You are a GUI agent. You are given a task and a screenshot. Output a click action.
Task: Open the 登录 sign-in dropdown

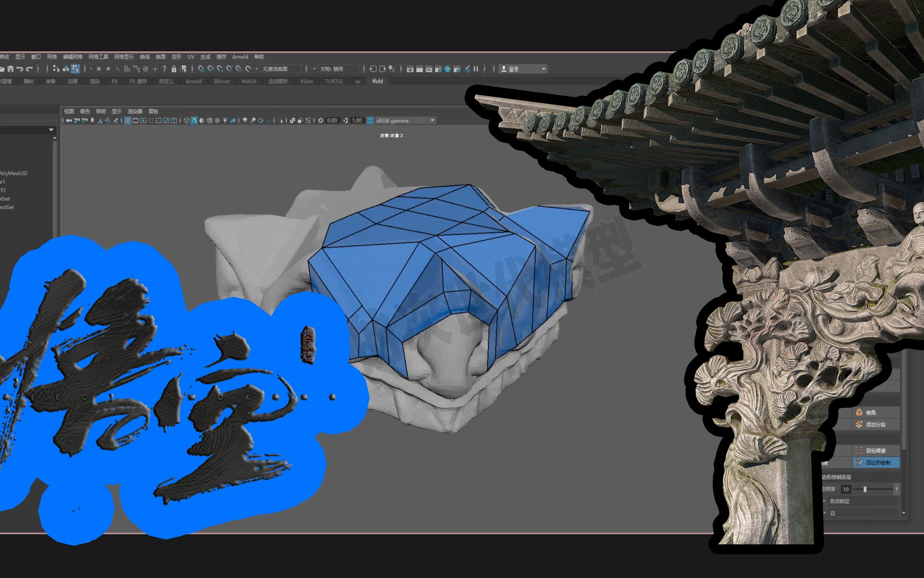point(543,69)
